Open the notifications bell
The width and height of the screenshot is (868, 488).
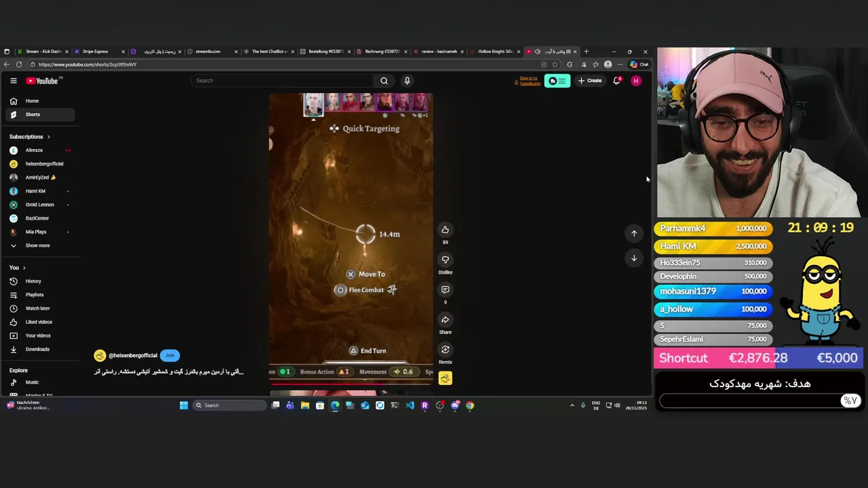coord(616,81)
